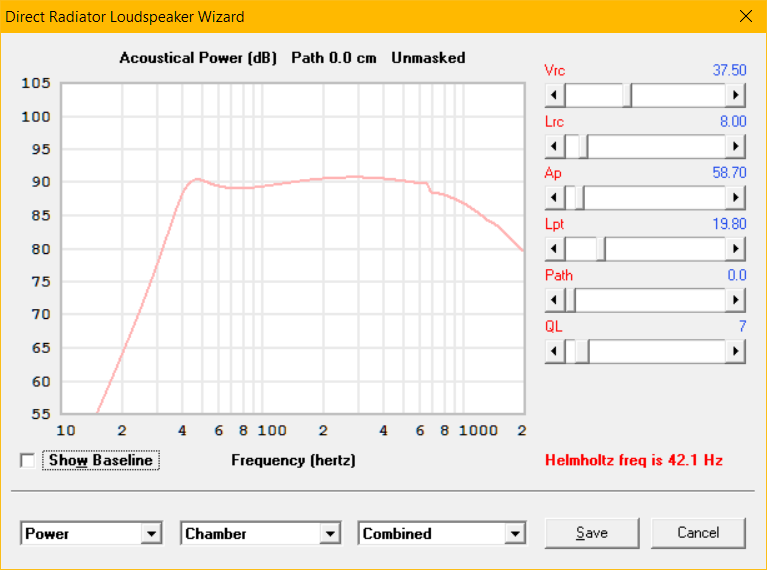
Task: Click the Path 0.0 cm chart heading
Action: [x=334, y=58]
